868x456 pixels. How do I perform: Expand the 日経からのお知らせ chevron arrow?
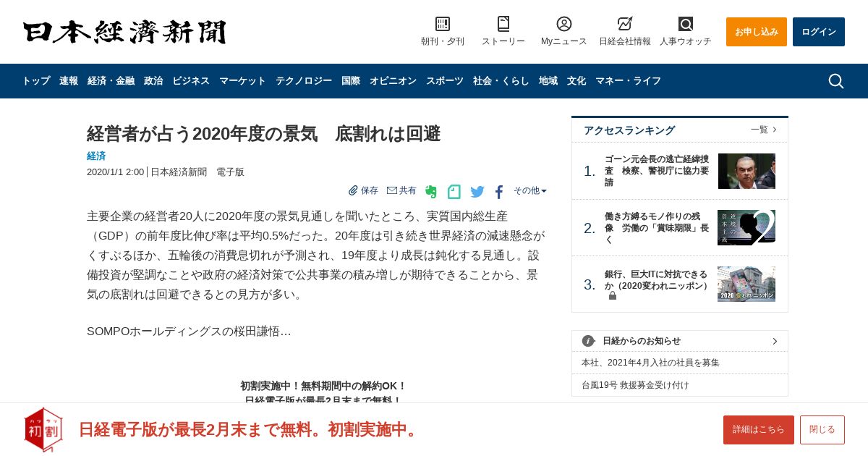coord(775,341)
